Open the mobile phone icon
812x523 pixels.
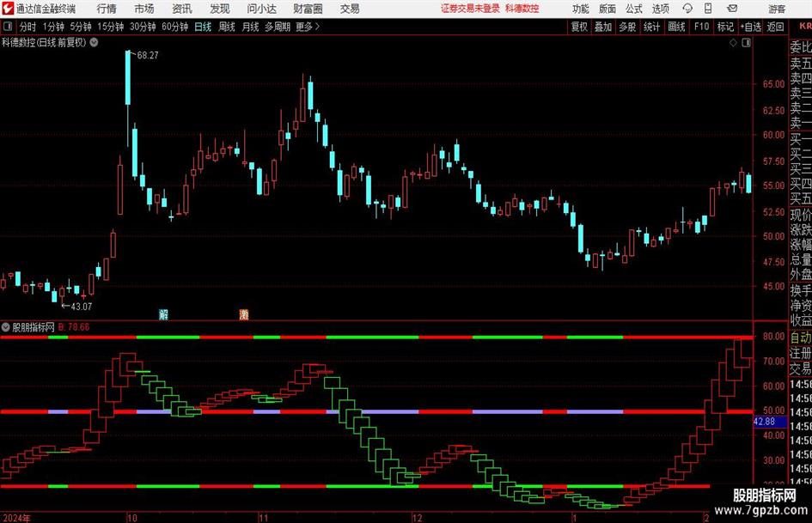coord(708,9)
